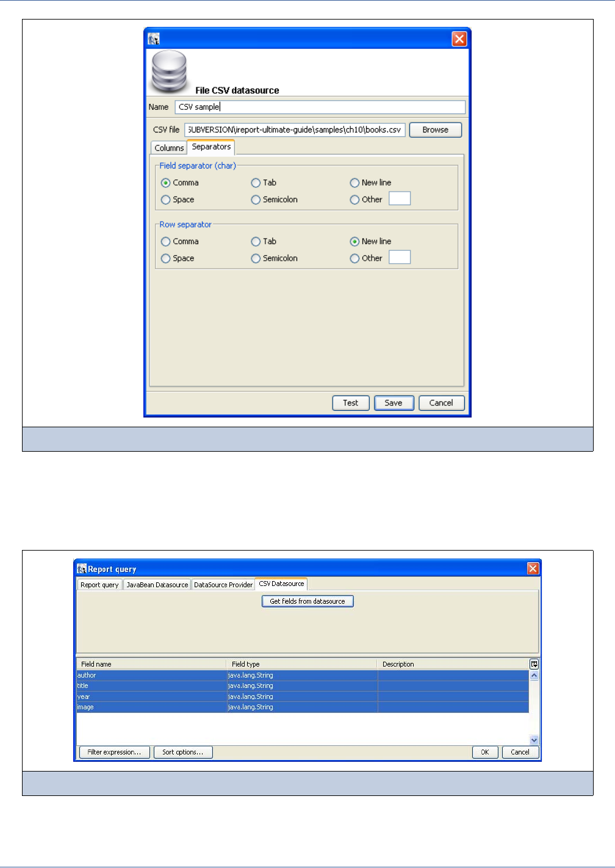Open the DataSource Provider tab

point(223,584)
